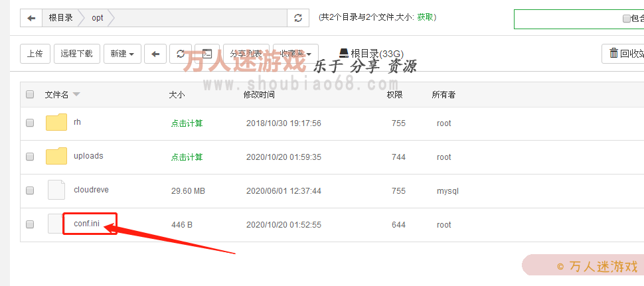Toggle the include-subdirectories checkbox by search
The width and height of the screenshot is (644, 286).
[x=626, y=19]
